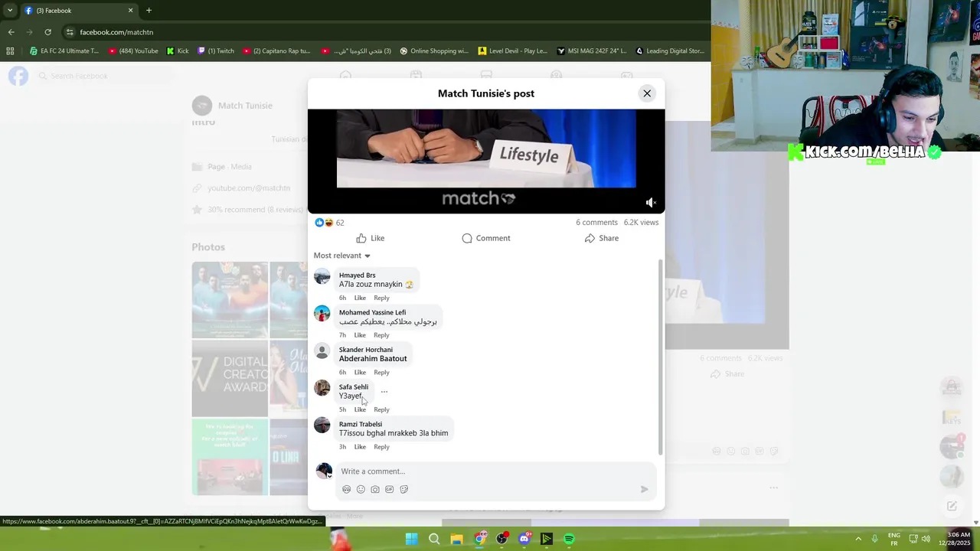Screen dimensions: 980x551
Task: Open File Explorer from taskbar
Action: pyautogui.click(x=456, y=539)
